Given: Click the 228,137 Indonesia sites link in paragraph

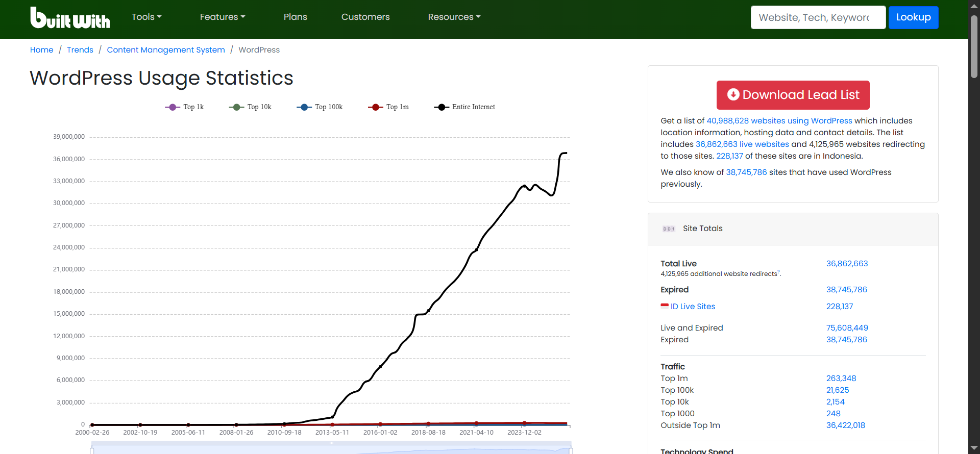Looking at the screenshot, I should [x=729, y=156].
